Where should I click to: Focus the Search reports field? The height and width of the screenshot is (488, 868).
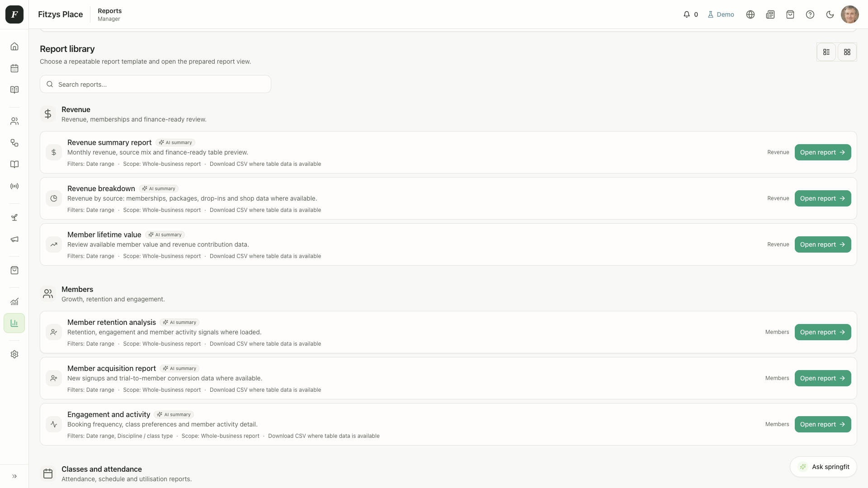point(156,84)
